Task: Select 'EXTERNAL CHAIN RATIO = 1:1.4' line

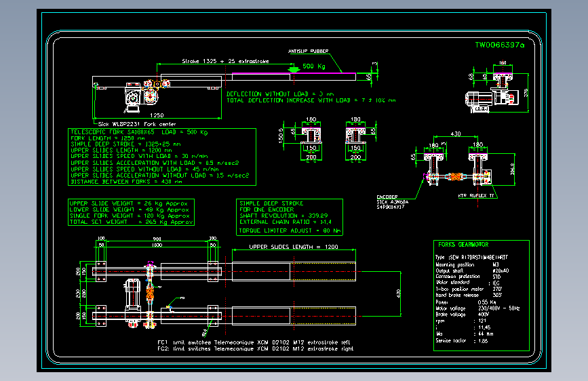Action: pyautogui.click(x=286, y=222)
